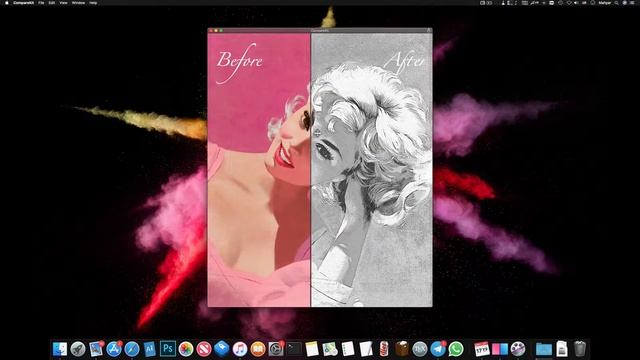Open iTunes in the dock
640x360 pixels.
(240, 349)
